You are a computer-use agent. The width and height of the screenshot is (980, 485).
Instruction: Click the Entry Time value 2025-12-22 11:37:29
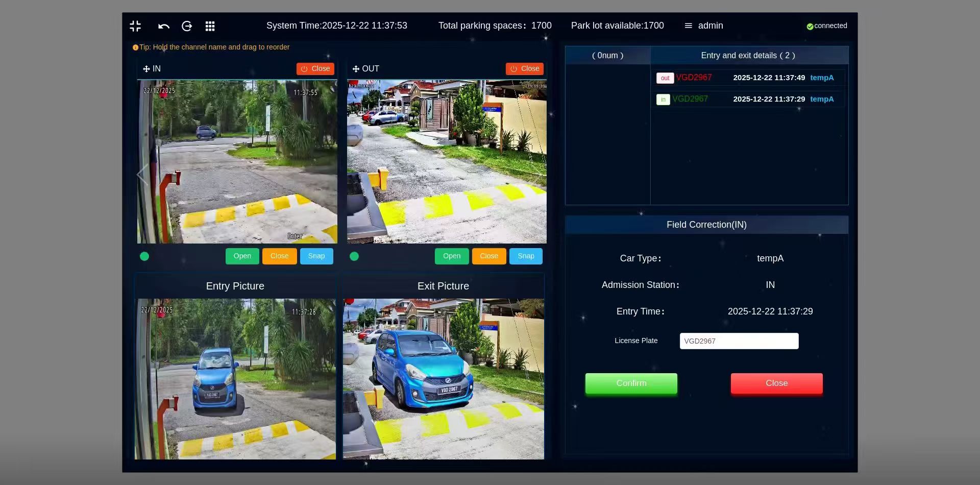(770, 311)
